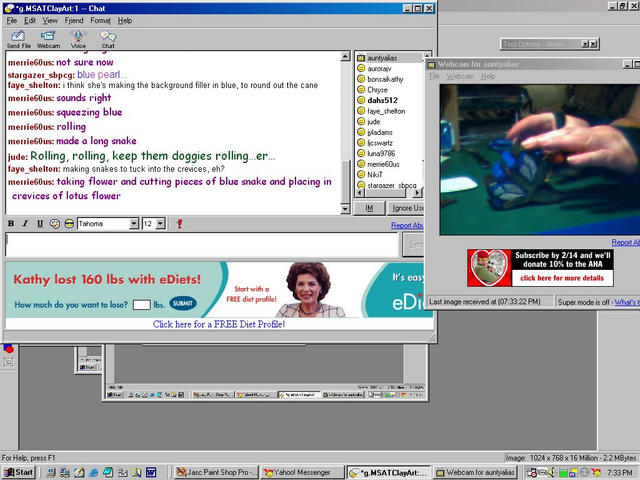Click the Word quick launch icon
640x480 pixels.
coord(151,473)
